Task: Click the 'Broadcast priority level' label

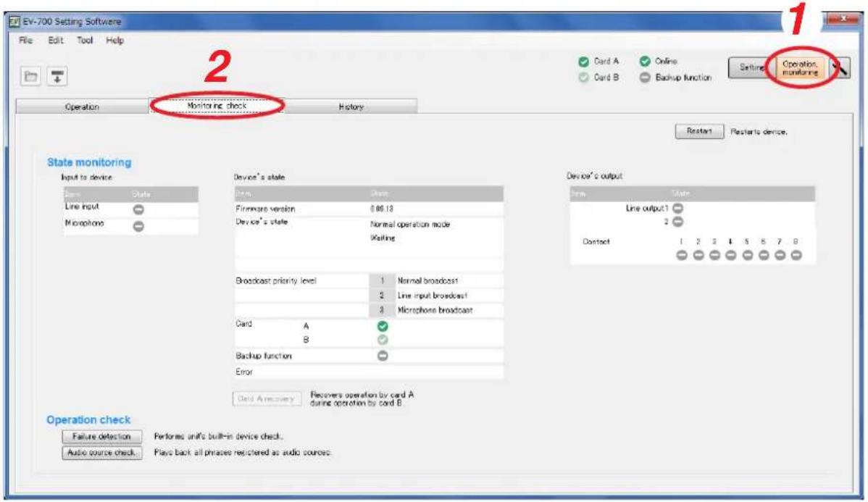Action: tap(275, 280)
